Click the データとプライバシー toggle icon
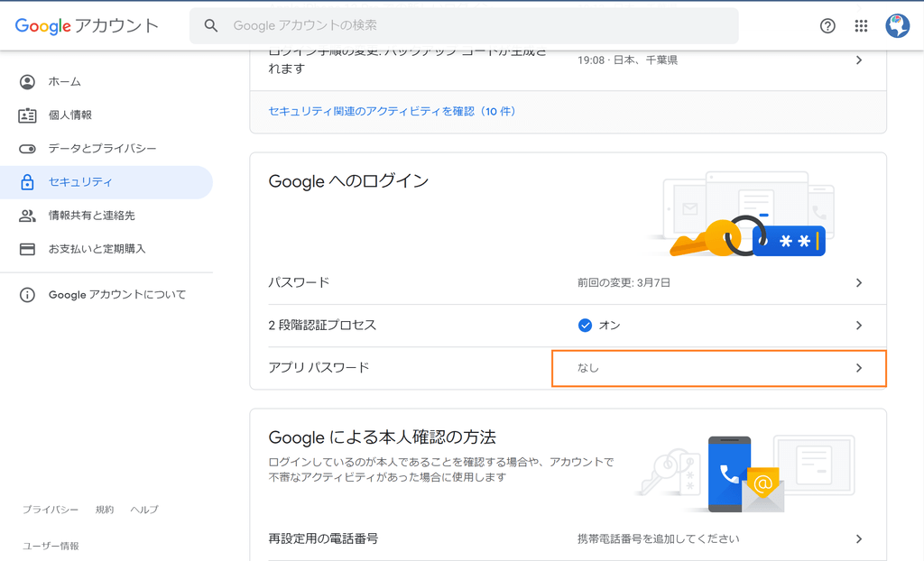The width and height of the screenshot is (924, 561). coord(27,149)
